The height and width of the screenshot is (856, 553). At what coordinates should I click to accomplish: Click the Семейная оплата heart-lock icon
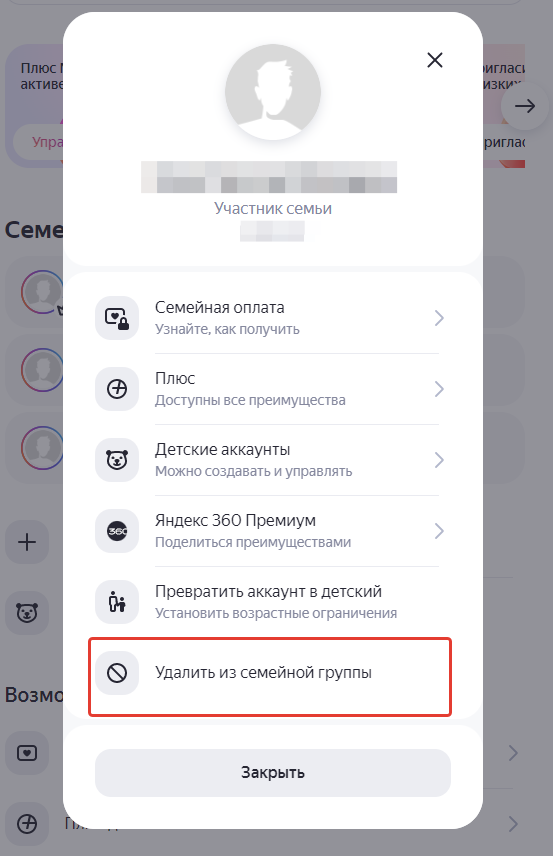[x=117, y=318]
